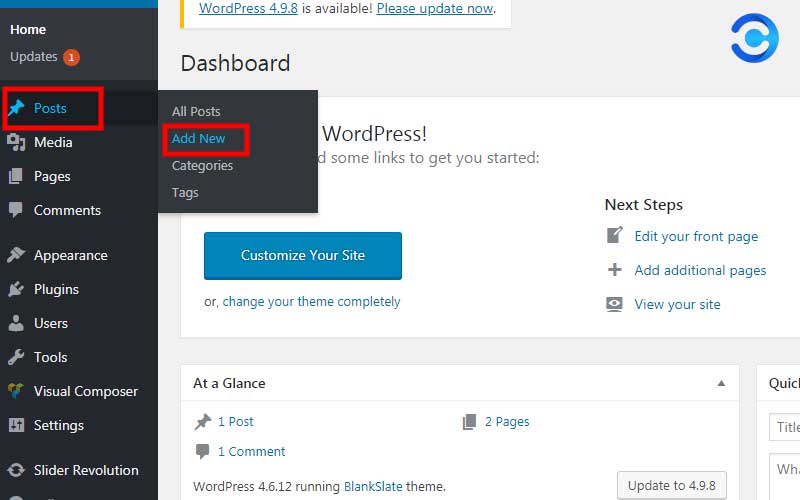Click the Tools wrench icon
This screenshot has width=800, height=500.
click(16, 357)
